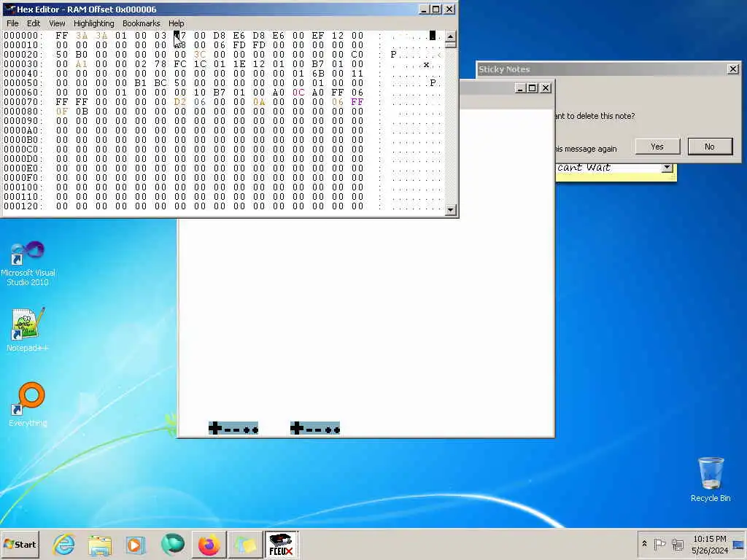The image size is (747, 560).
Task: Open the Help menu in Hex Editor
Action: [x=176, y=23]
